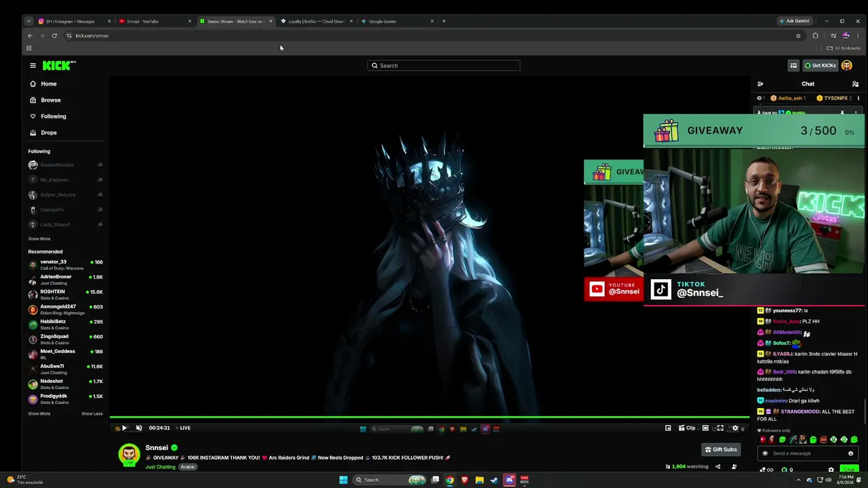This screenshot has width=868, height=488.
Task: Select Prodigyddk in recommended list
Action: point(66,399)
